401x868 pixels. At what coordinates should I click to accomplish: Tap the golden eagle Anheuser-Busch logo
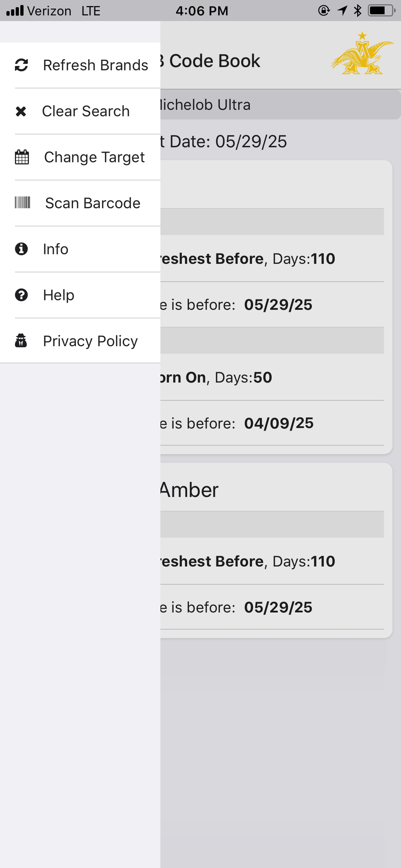click(362, 53)
